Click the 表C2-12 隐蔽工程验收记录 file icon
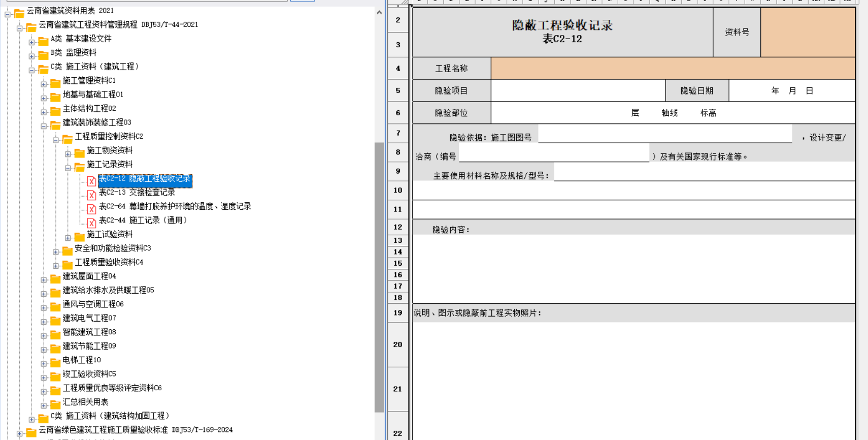868x440 pixels. click(x=91, y=181)
